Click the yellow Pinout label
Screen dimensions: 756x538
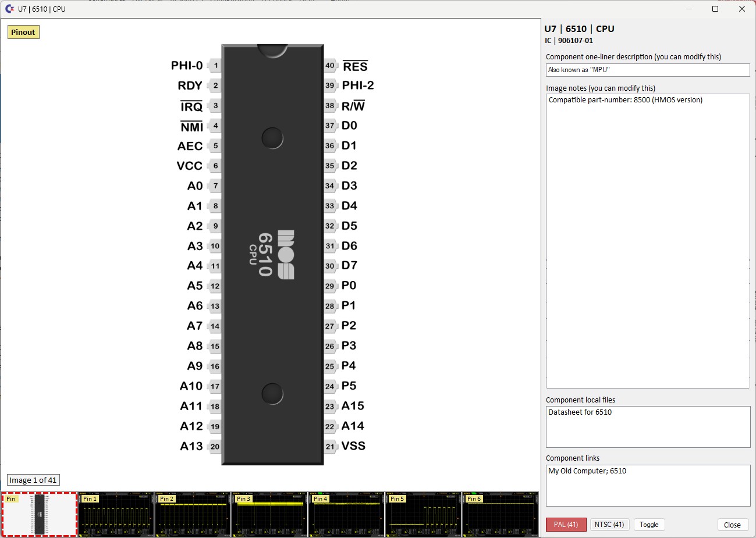click(23, 32)
